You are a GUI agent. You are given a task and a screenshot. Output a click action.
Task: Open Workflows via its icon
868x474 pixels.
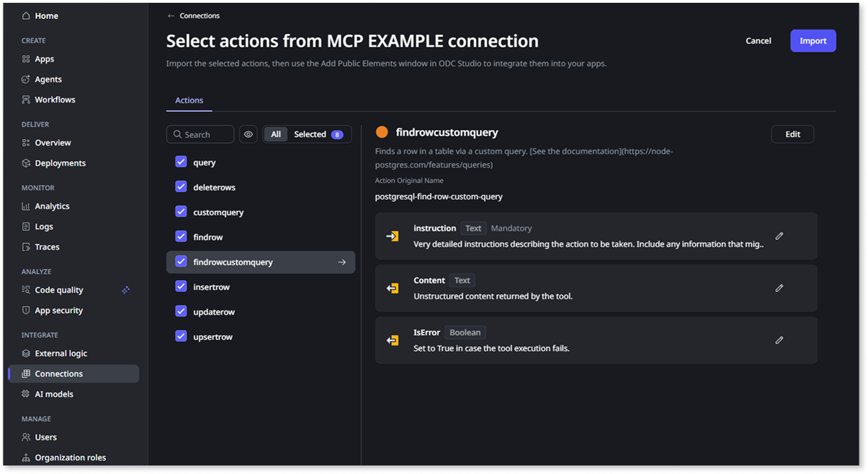pos(26,100)
